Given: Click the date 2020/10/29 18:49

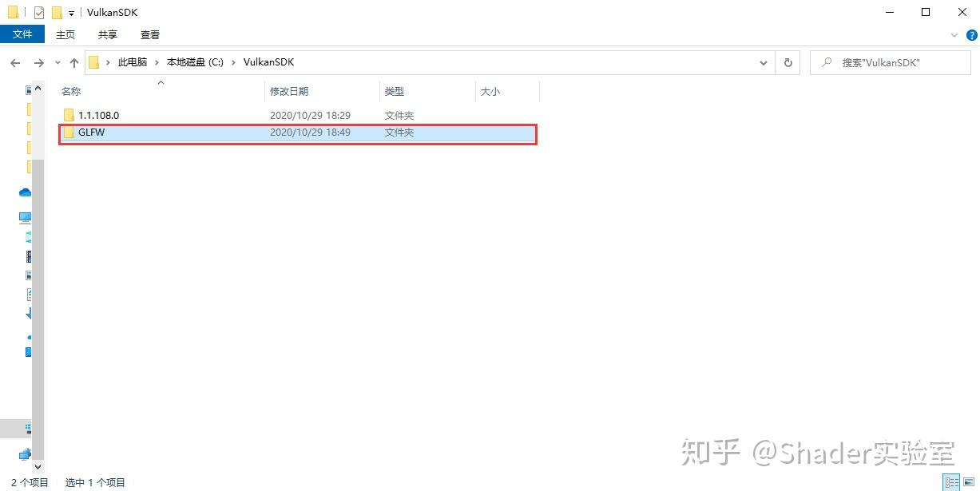Looking at the screenshot, I should tap(310, 133).
